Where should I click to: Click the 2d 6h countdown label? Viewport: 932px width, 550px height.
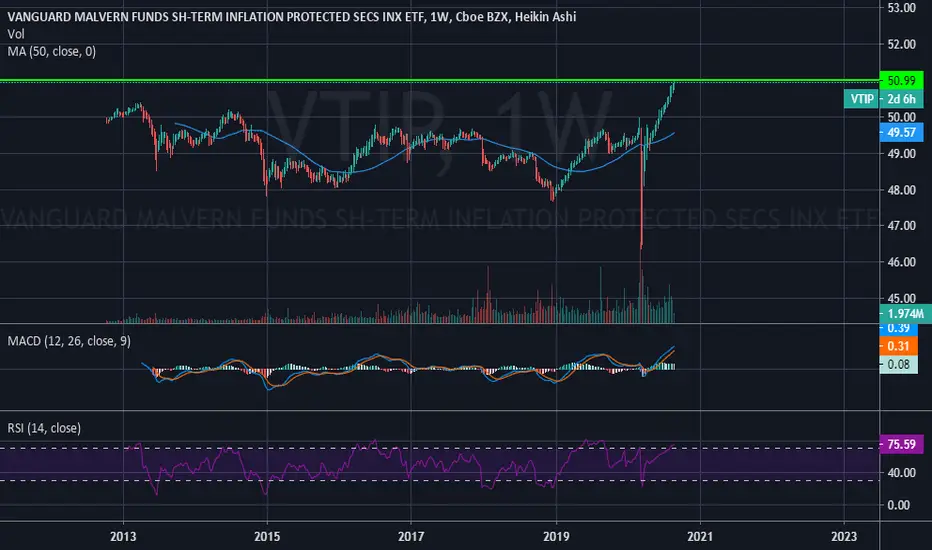pyautogui.click(x=902, y=99)
